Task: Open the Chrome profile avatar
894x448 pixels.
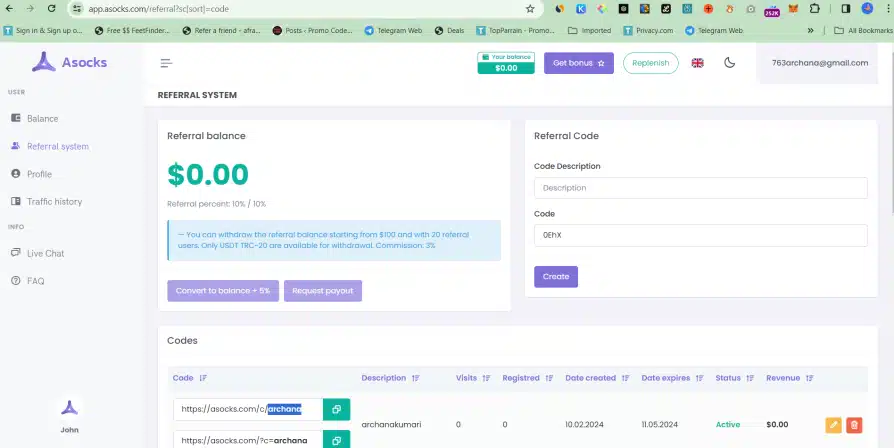Action: pyautogui.click(x=867, y=9)
